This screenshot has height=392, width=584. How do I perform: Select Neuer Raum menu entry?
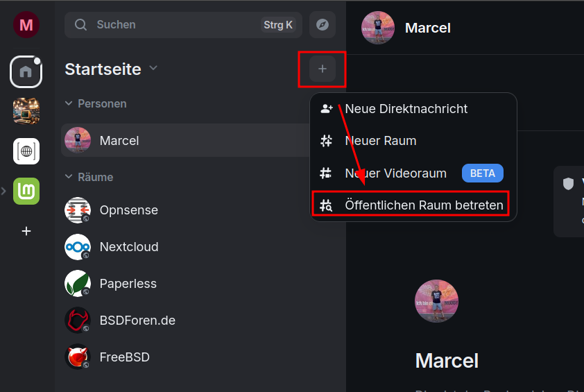[x=381, y=141]
